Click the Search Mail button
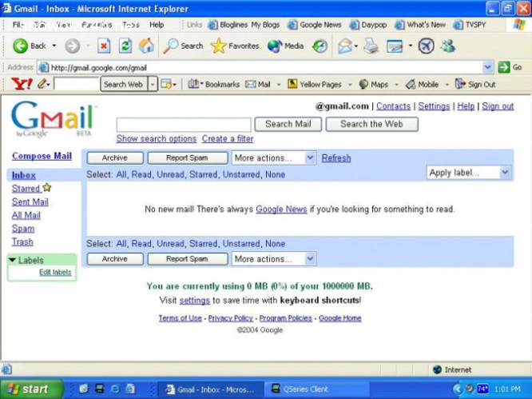532x399 pixels. coord(288,124)
